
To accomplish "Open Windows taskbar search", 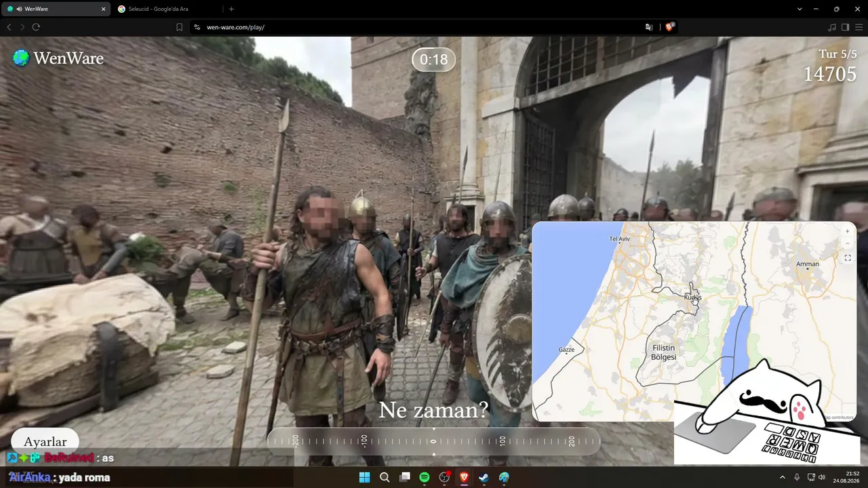I will [384, 477].
